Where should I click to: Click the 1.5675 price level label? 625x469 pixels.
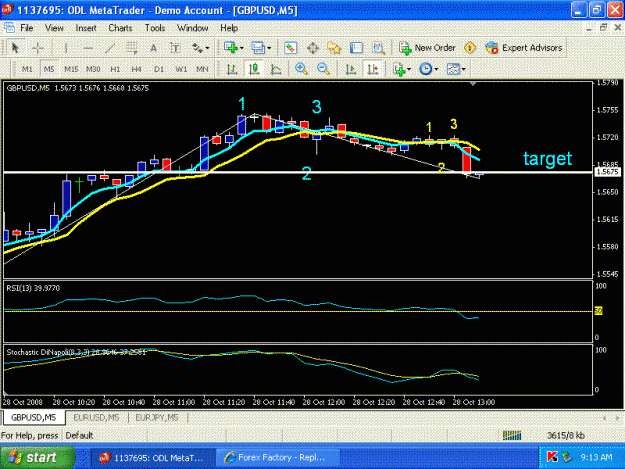click(x=607, y=172)
